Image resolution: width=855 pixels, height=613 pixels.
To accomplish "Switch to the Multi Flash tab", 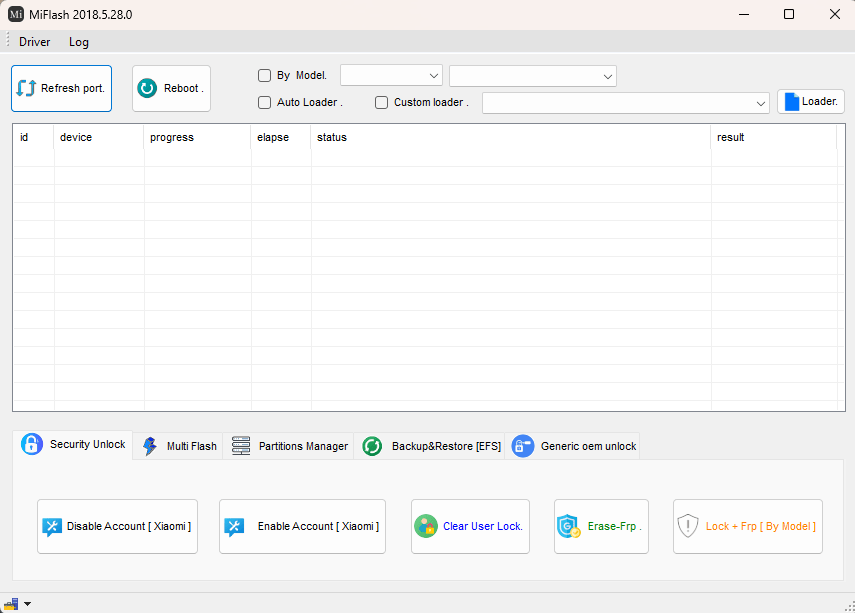I will point(180,446).
